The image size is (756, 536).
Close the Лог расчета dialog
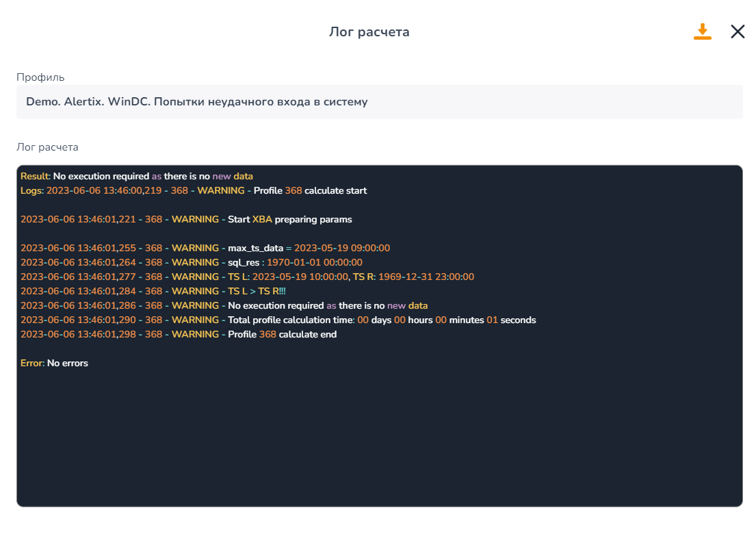pos(738,32)
